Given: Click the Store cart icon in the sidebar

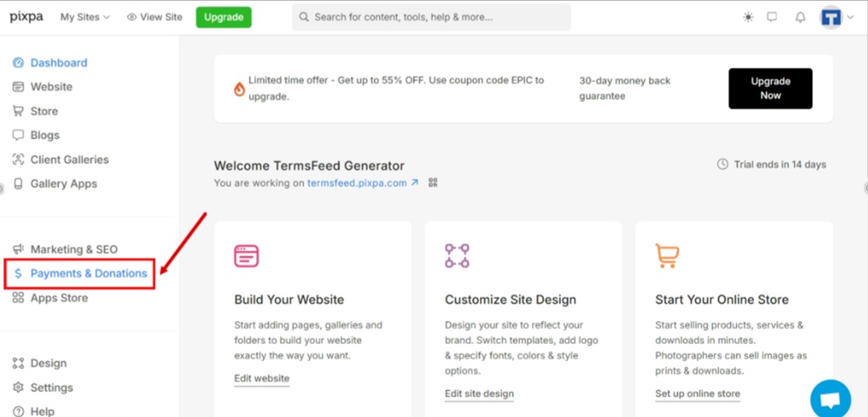Looking at the screenshot, I should 18,110.
